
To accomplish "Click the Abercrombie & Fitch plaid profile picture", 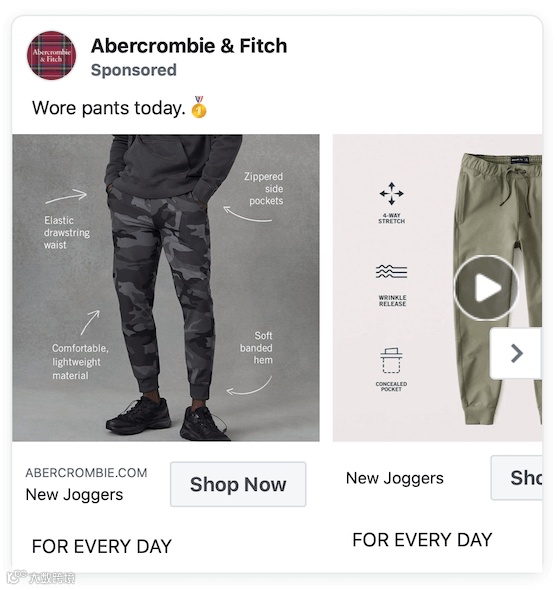I will pyautogui.click(x=51, y=55).
